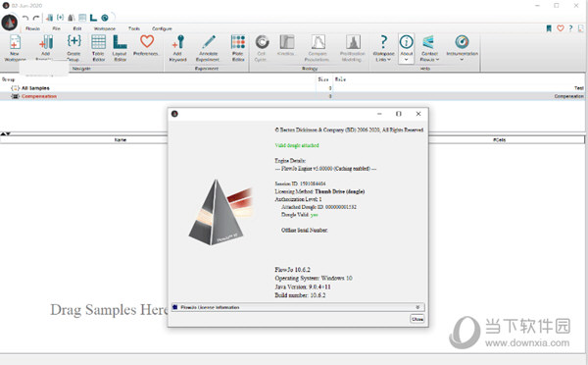This screenshot has height=365, width=588.
Task: Click the Group column header
Action: coord(8,79)
